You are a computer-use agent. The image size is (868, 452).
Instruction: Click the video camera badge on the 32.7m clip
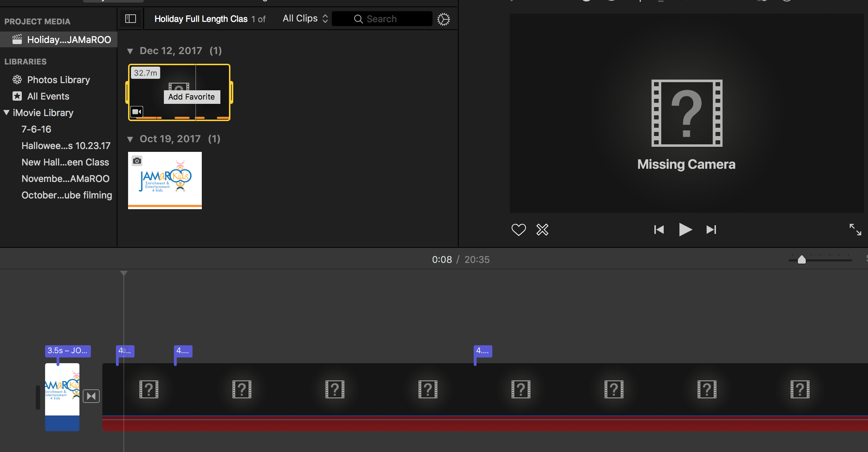[x=136, y=112]
